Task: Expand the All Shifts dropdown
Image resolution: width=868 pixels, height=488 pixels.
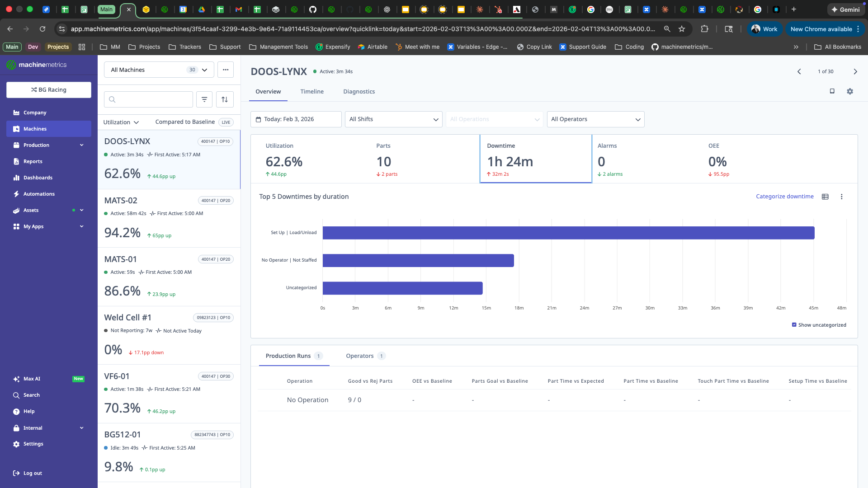Action: coord(393,119)
